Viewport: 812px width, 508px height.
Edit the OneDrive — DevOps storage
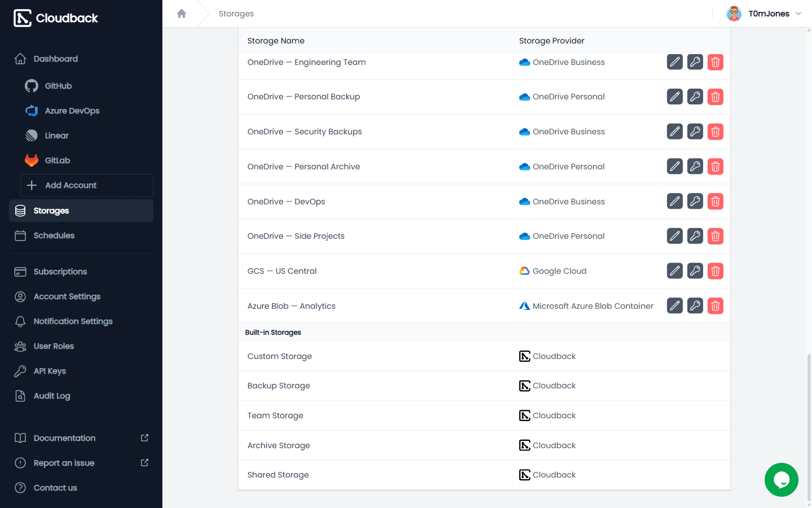[x=675, y=202]
